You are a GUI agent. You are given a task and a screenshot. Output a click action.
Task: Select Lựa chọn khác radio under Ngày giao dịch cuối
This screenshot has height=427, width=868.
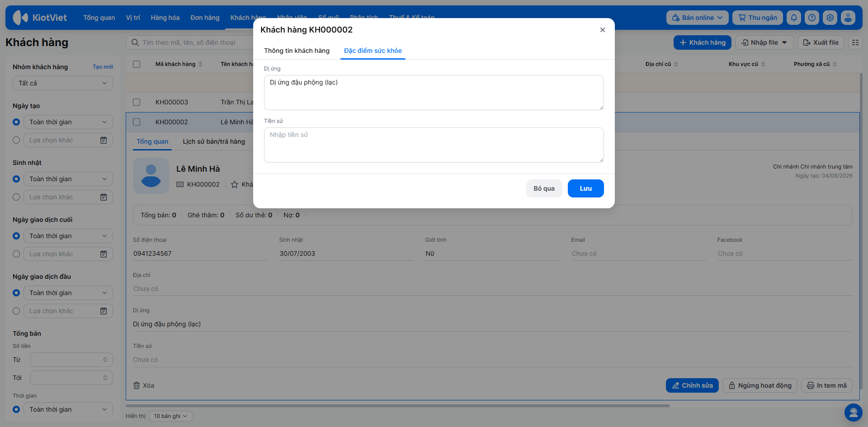(x=16, y=254)
